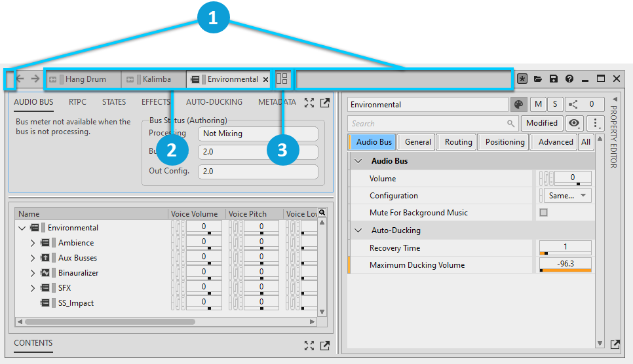Click the save disk icon

click(554, 79)
